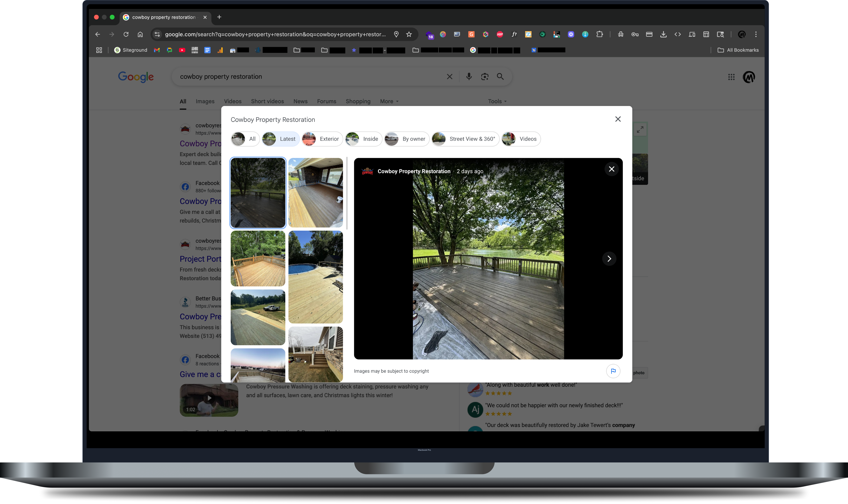Bookmark this page with star icon
The image size is (848, 504).
point(409,34)
